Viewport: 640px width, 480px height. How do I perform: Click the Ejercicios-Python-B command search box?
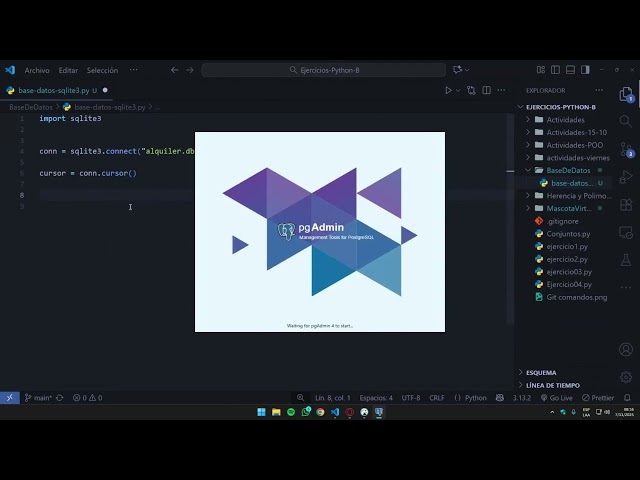(x=324, y=70)
